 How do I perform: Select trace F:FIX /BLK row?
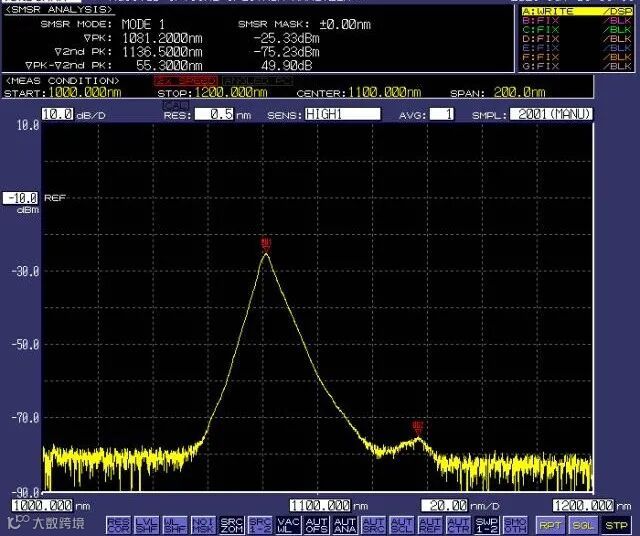point(577,57)
